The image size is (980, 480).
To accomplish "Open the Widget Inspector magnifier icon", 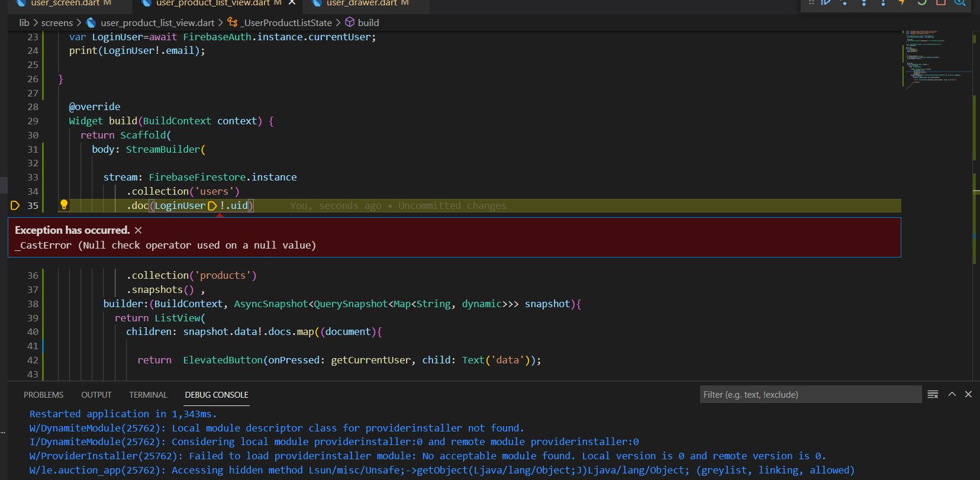I will (x=959, y=2).
